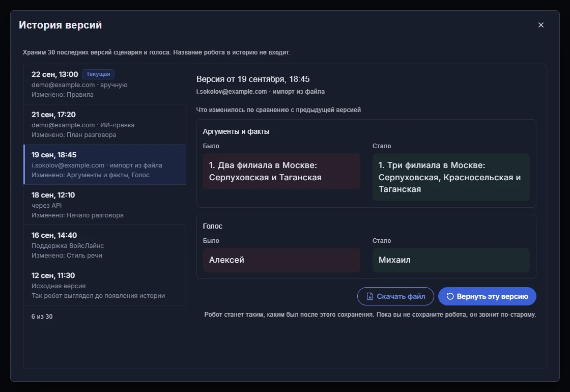Screen dimensions: 570x392
Task: Close the История версий dialog
Action: pos(540,25)
